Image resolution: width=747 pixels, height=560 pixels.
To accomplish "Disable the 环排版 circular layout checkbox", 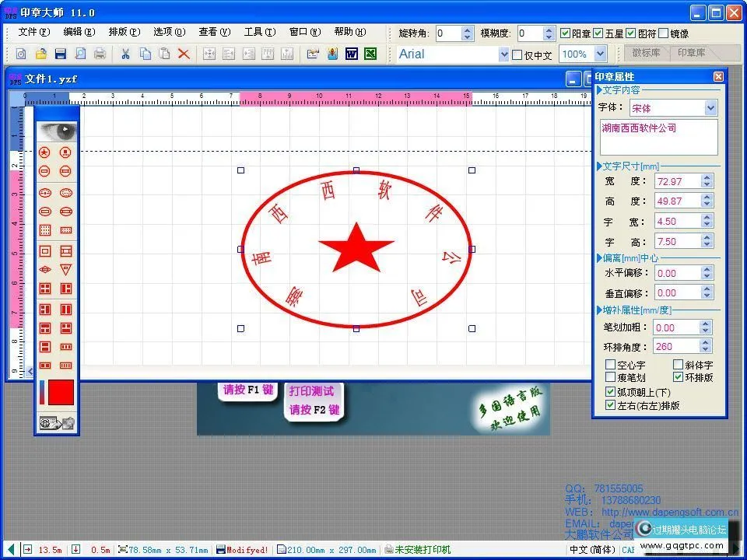I will 679,376.
